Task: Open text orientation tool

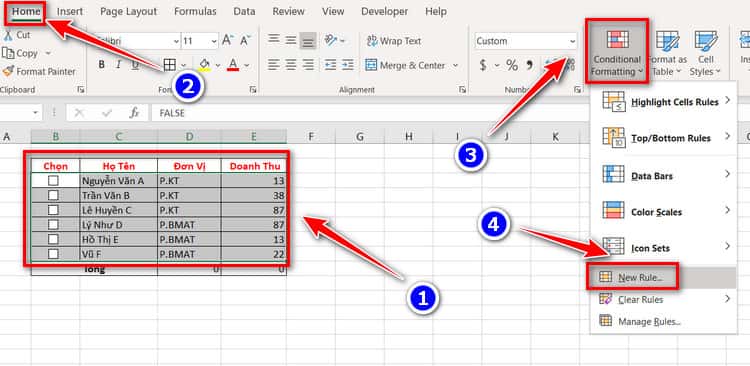Action: pos(331,40)
